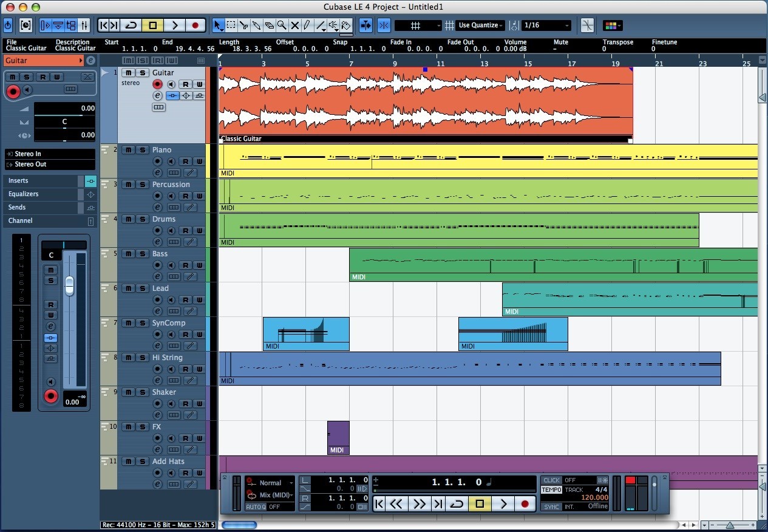Select the Object Selection arrow tool
The height and width of the screenshot is (532, 768).
click(218, 26)
